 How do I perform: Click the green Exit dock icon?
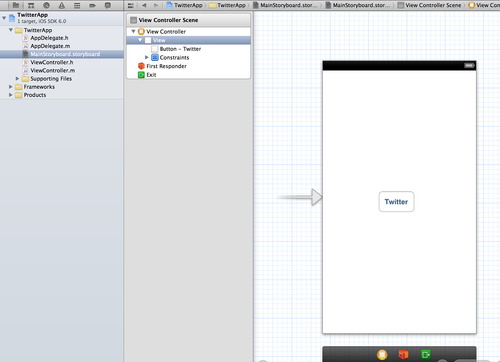[x=425, y=355]
